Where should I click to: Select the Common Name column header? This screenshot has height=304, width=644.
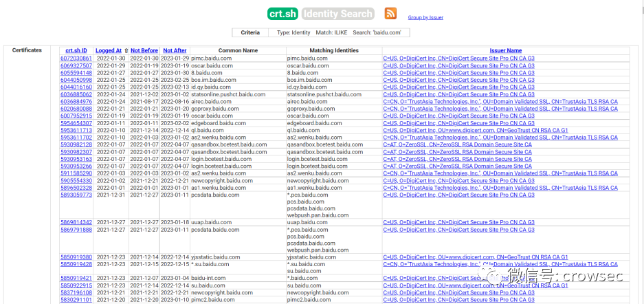[238, 50]
